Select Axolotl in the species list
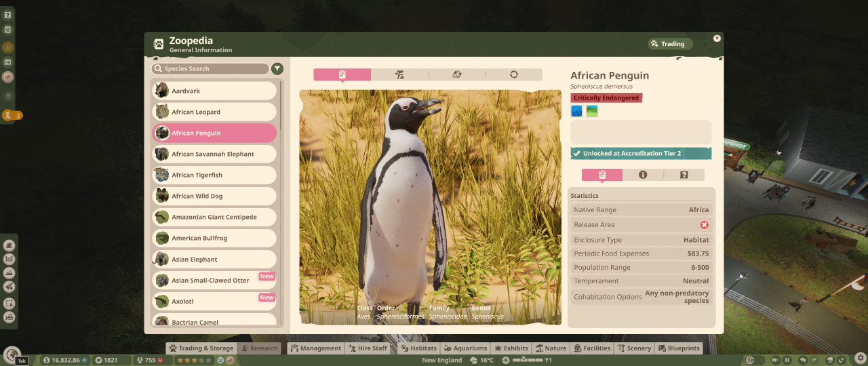The width and height of the screenshot is (868, 366). [214, 301]
